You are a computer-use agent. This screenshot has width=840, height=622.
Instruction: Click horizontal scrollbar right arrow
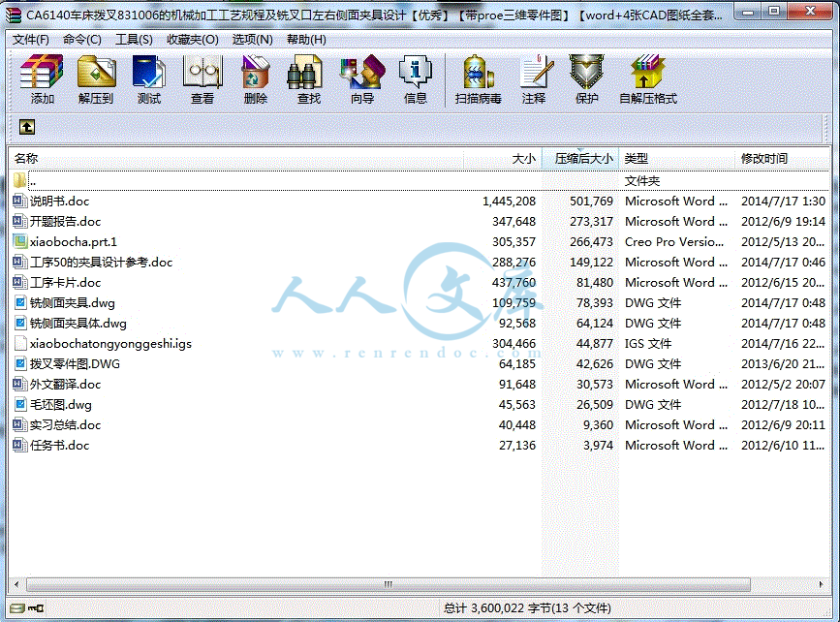822,584
